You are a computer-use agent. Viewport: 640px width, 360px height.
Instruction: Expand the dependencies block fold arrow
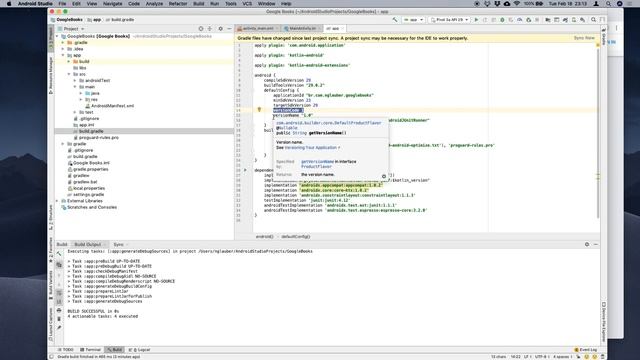click(x=245, y=170)
